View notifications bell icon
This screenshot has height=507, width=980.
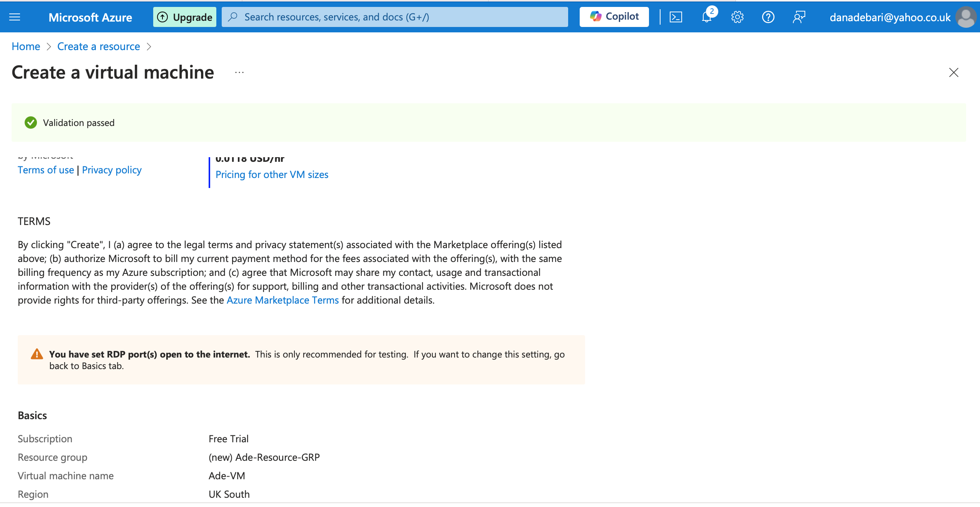[x=707, y=17]
